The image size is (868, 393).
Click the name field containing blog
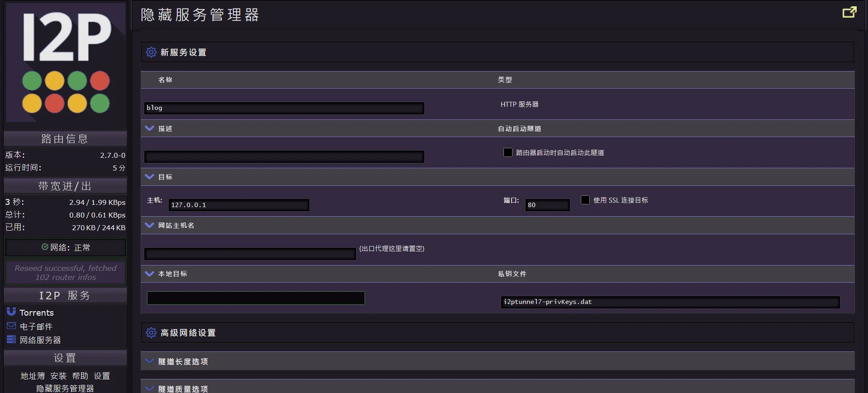[284, 108]
